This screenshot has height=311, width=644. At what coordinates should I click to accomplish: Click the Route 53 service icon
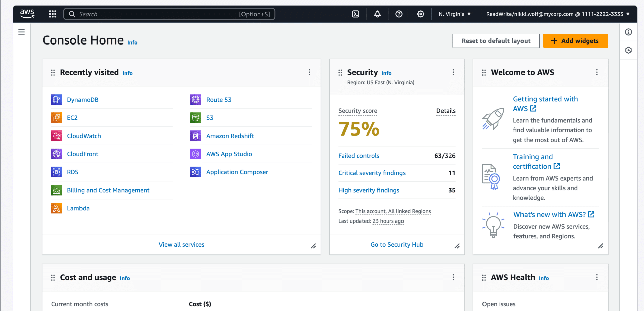coord(195,99)
